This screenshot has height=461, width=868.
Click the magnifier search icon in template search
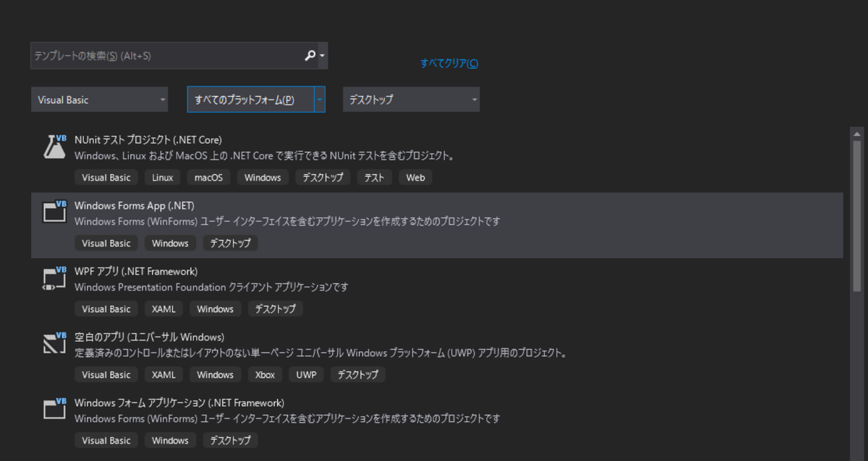click(x=310, y=56)
